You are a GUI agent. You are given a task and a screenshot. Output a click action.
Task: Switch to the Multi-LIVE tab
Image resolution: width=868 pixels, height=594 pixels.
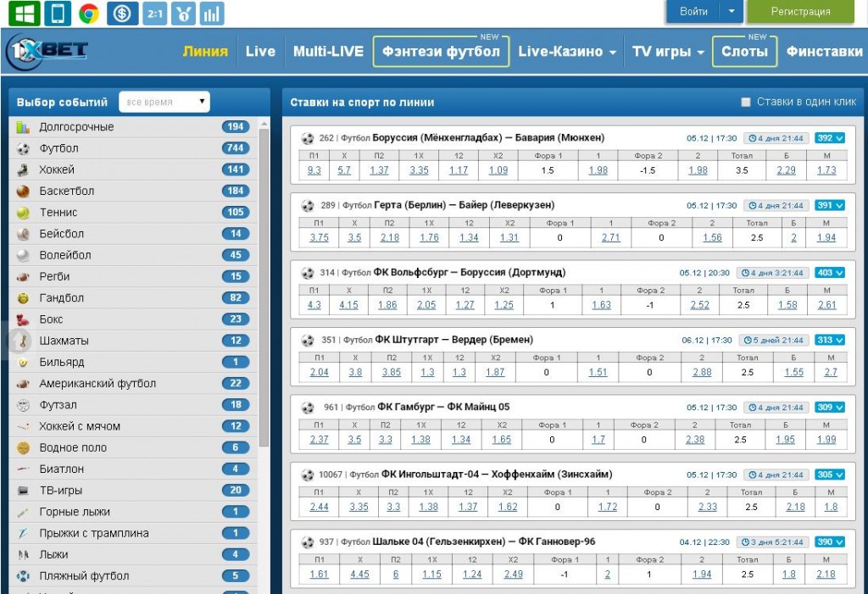pyautogui.click(x=328, y=52)
